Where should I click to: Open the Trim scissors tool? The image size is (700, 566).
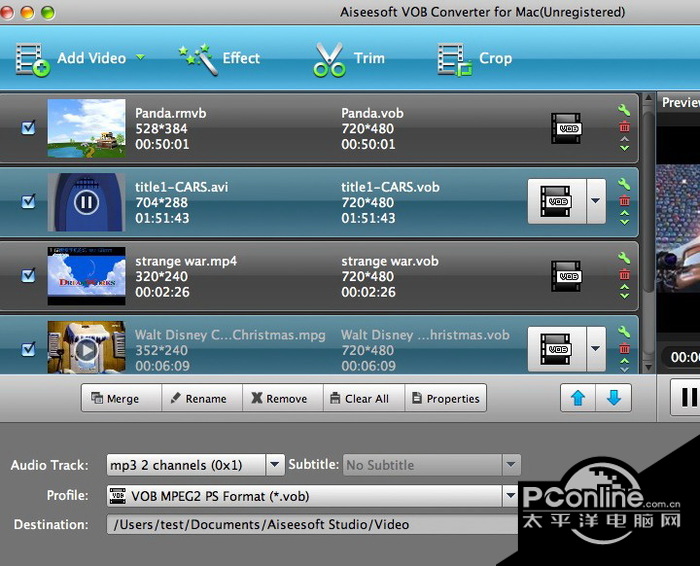click(349, 59)
